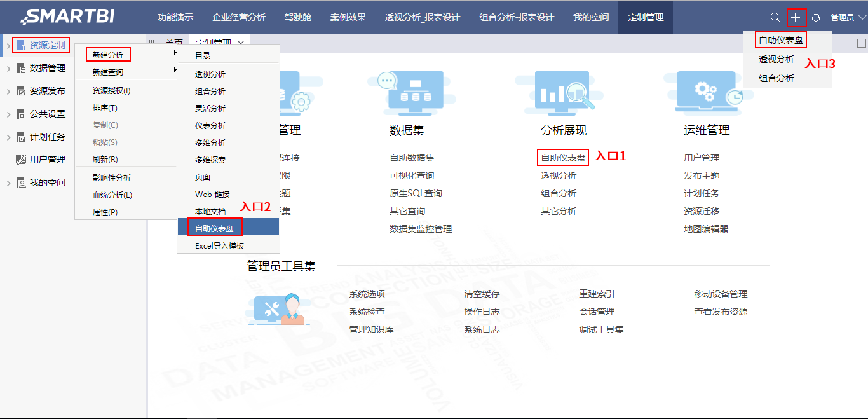The image size is (868, 419).
Task: Click the SMARTBI logo
Action: 67,17
